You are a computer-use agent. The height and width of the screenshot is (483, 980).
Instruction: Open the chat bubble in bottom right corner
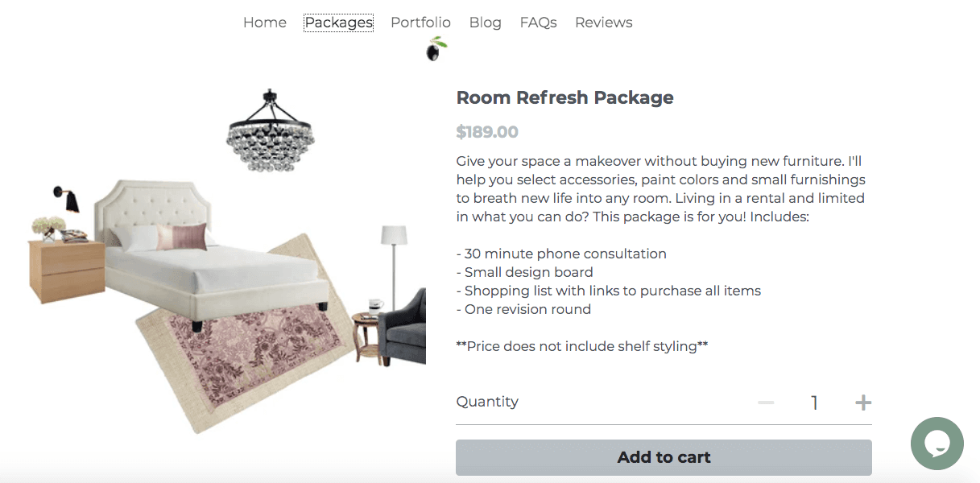tap(937, 444)
